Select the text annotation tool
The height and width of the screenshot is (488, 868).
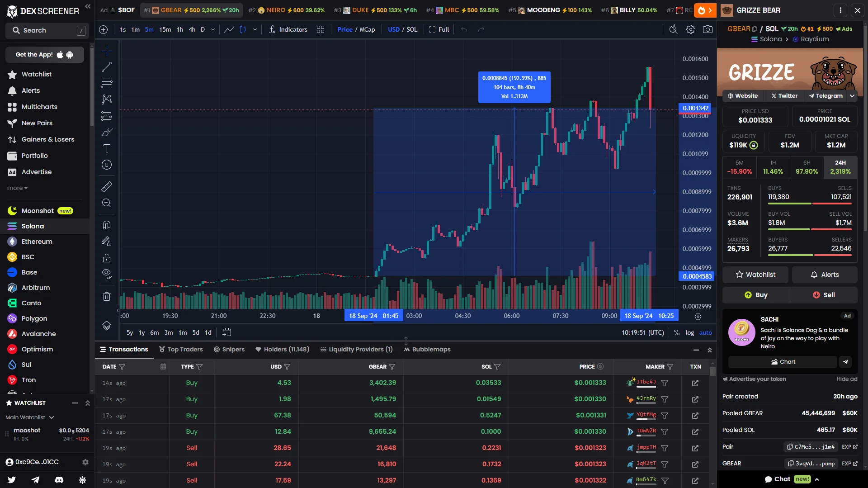pos(107,148)
